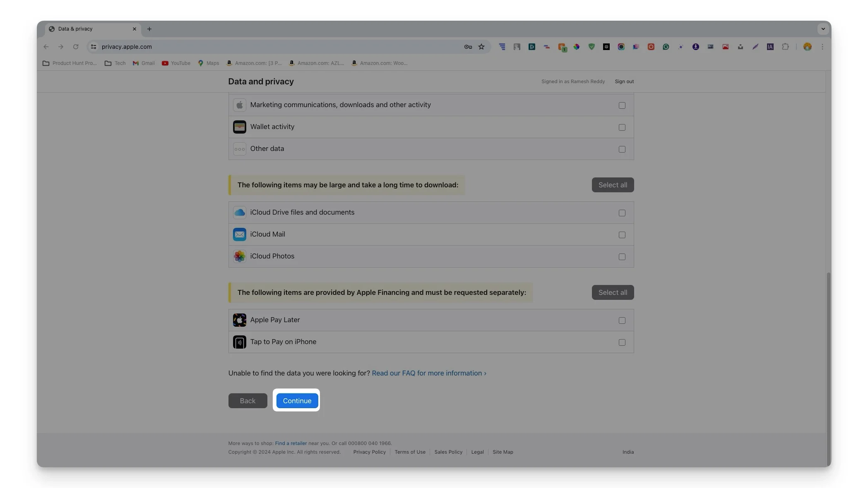Open the Chrome three-dot menu
The image size is (868, 488).
pos(822,47)
